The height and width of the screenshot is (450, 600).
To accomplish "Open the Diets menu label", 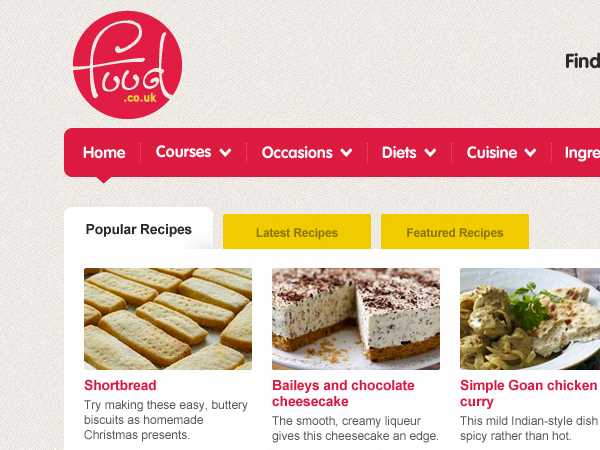I will 399,152.
